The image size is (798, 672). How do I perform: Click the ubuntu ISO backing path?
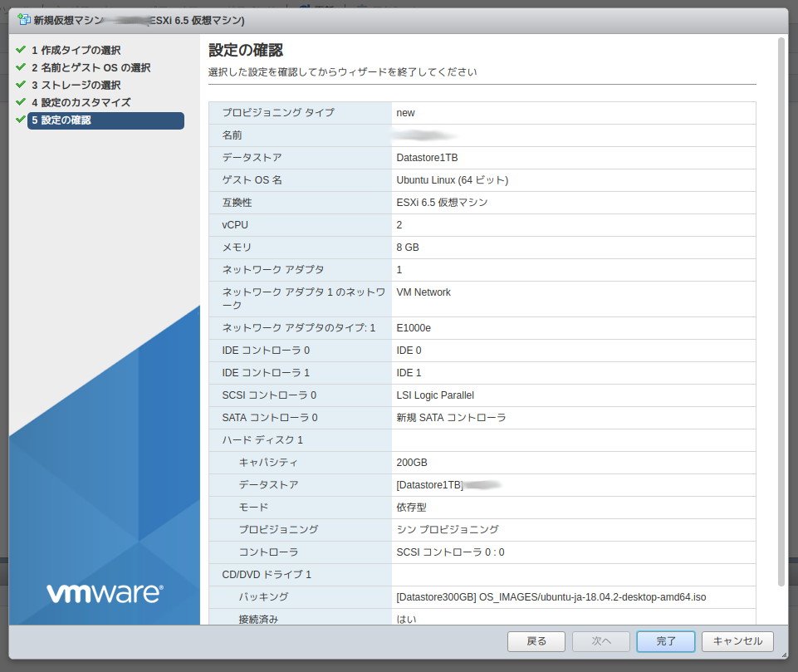tap(551, 597)
